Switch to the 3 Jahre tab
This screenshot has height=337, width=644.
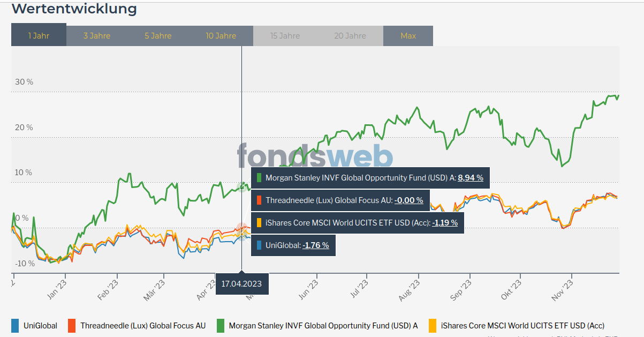[96, 36]
